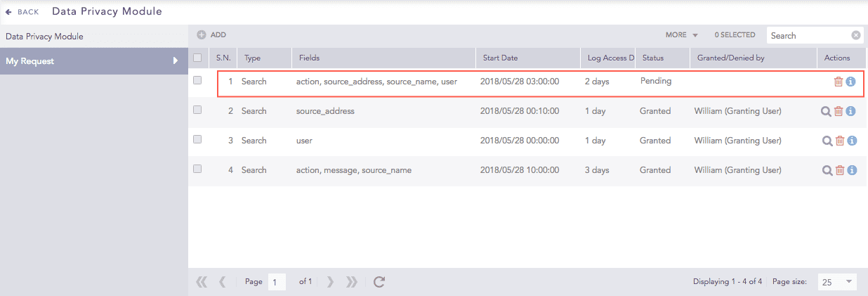This screenshot has height=296, width=868.
Task: Click the page number input box
Action: point(277,282)
